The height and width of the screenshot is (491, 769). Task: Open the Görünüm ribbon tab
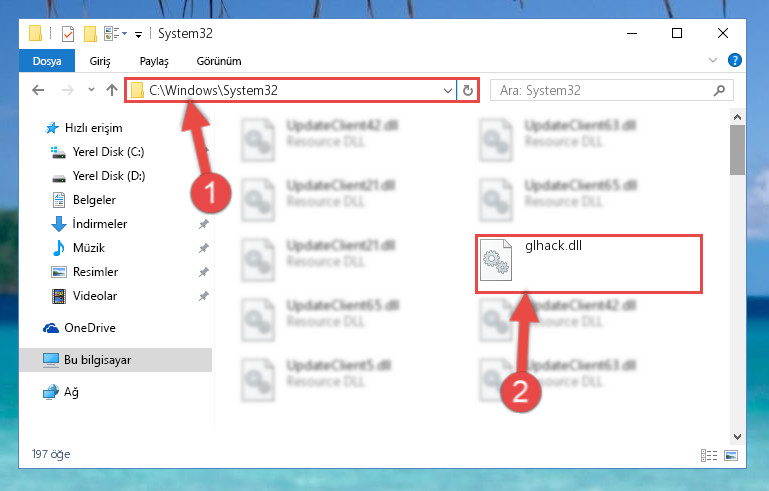pyautogui.click(x=219, y=61)
